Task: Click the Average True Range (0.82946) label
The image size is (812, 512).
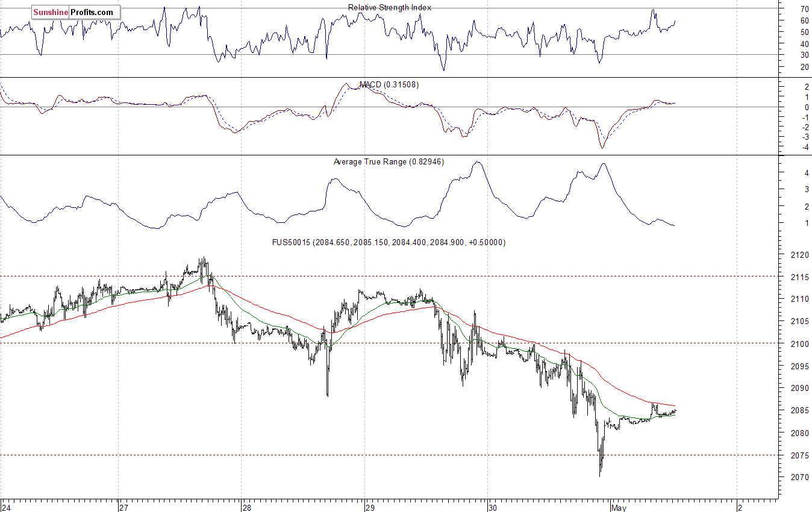Action: click(x=389, y=161)
